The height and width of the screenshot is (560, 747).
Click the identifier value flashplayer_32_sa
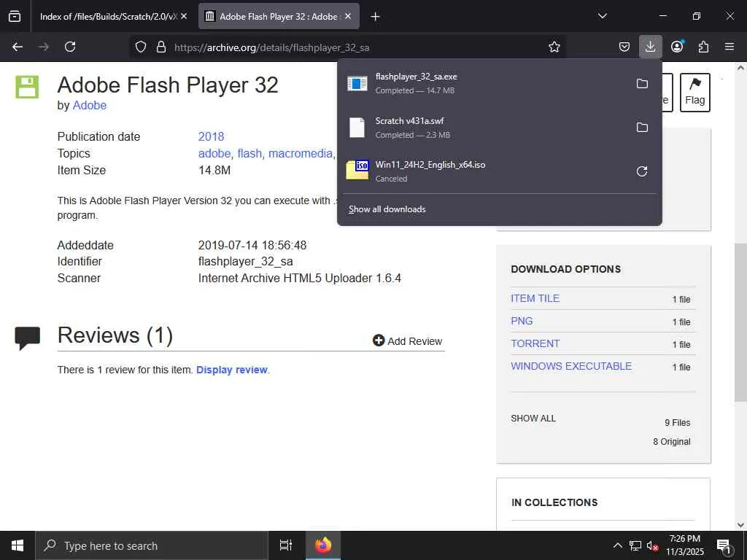245,262
